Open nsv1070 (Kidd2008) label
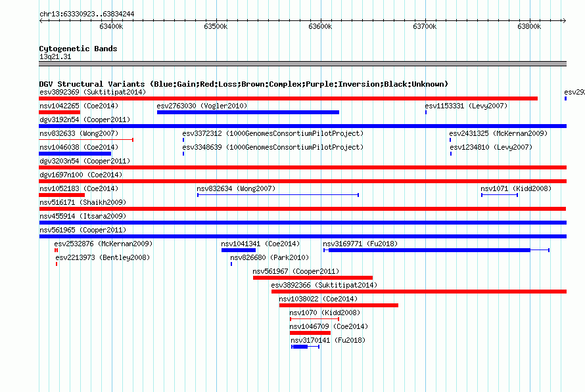 click(325, 313)
